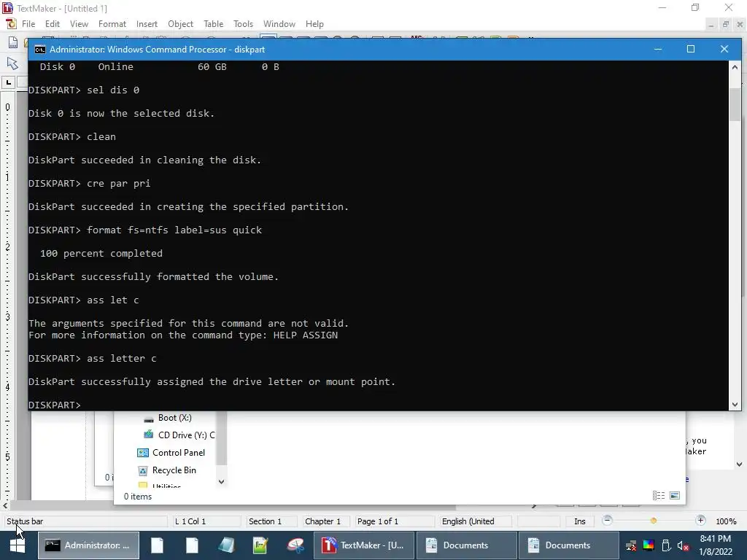Click the command prompt title bar icon
The height and width of the screenshot is (560, 747).
[40, 50]
